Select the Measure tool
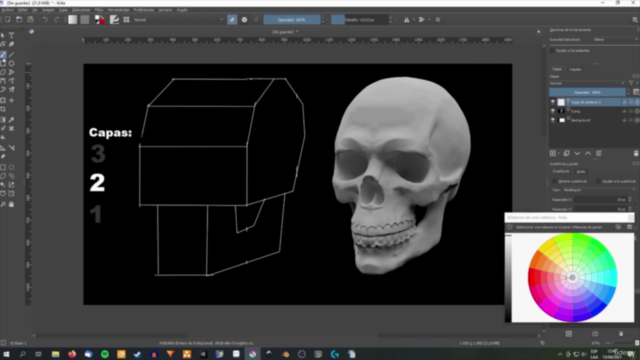Viewport: 640px width, 360px height. [x=11, y=147]
